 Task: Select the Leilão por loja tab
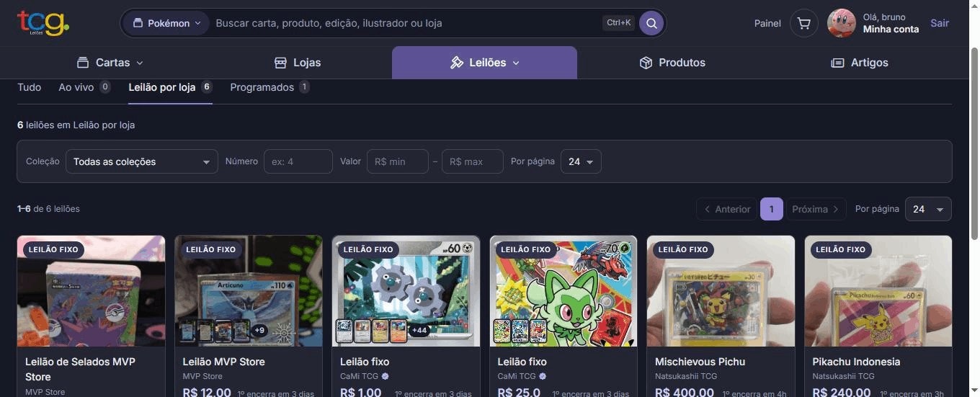pos(170,87)
